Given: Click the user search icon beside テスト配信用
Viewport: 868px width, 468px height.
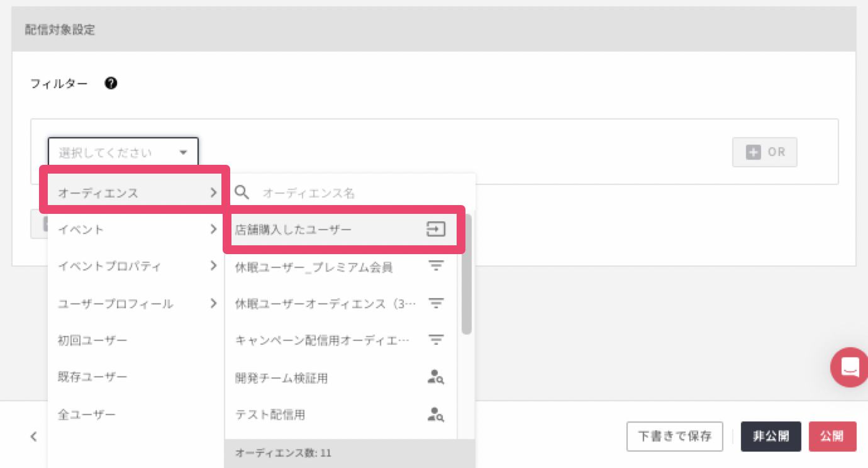Looking at the screenshot, I should (436, 415).
